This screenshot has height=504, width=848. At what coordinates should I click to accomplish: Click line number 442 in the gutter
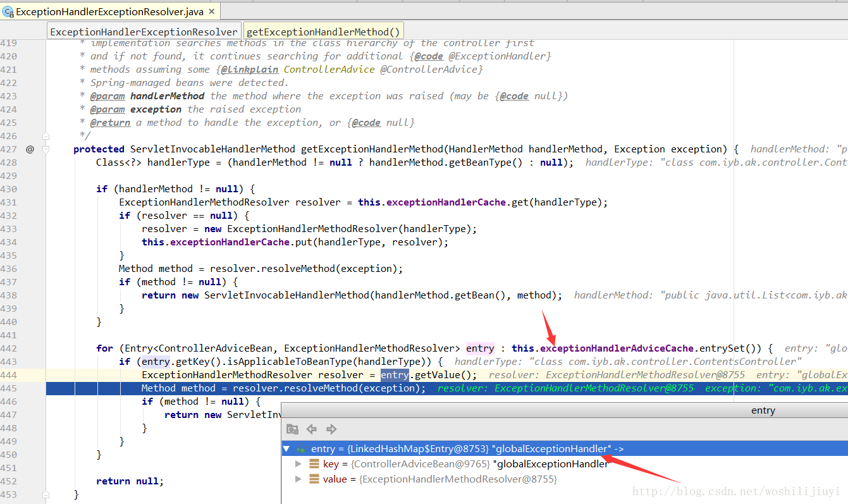(9, 348)
